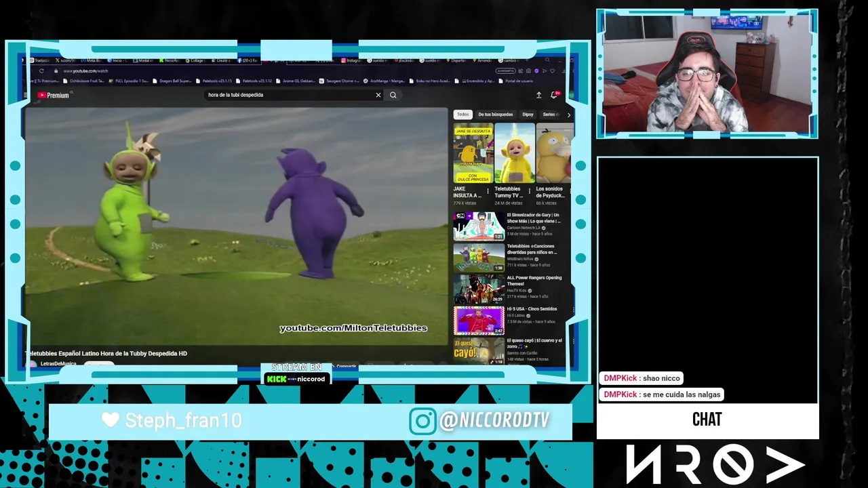
Task: Click the streamer webcam feed
Action: (x=707, y=74)
